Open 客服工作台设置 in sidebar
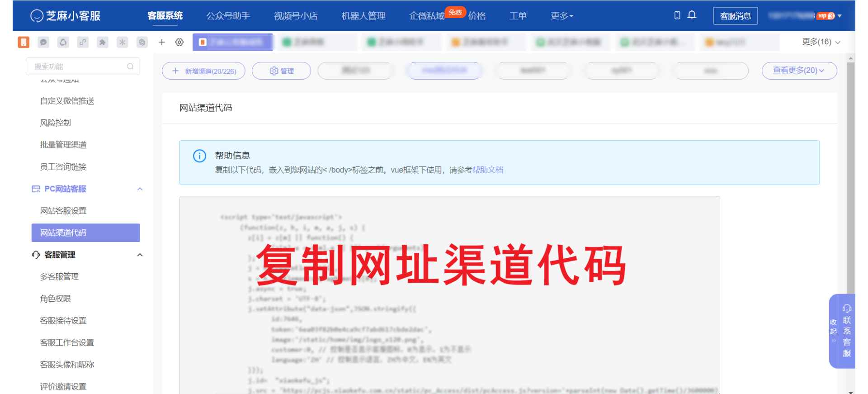Screen dimensions: 868x394 [67, 342]
